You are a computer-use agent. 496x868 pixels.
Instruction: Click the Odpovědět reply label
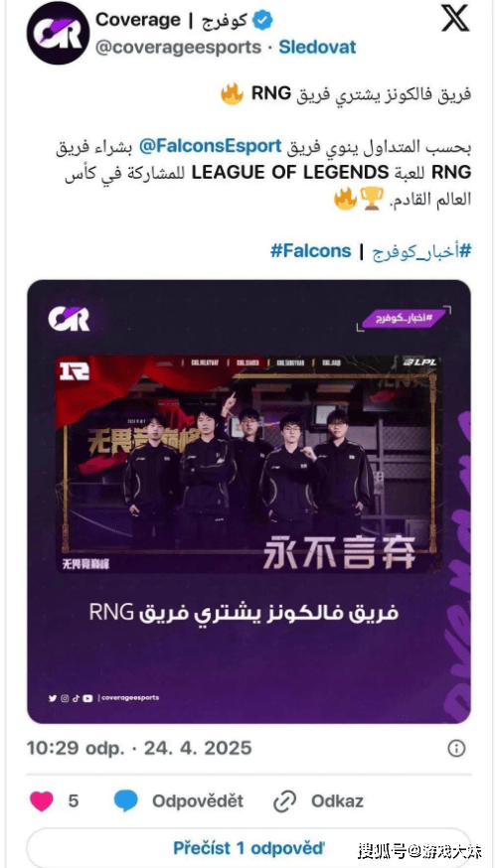198,801
